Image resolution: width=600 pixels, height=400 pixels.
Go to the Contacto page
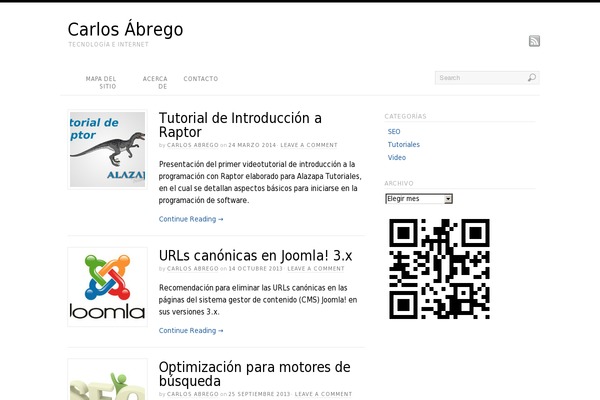[x=201, y=79]
